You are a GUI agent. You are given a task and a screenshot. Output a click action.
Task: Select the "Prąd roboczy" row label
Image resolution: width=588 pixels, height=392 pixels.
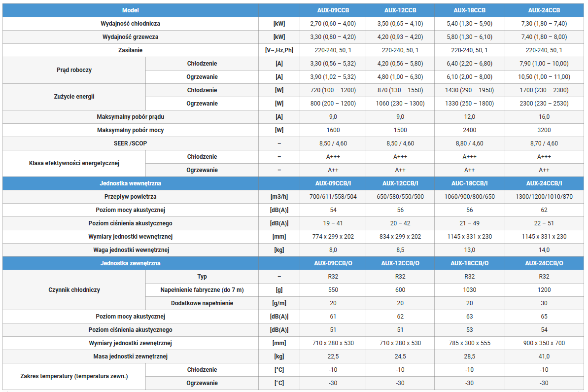tap(74, 70)
